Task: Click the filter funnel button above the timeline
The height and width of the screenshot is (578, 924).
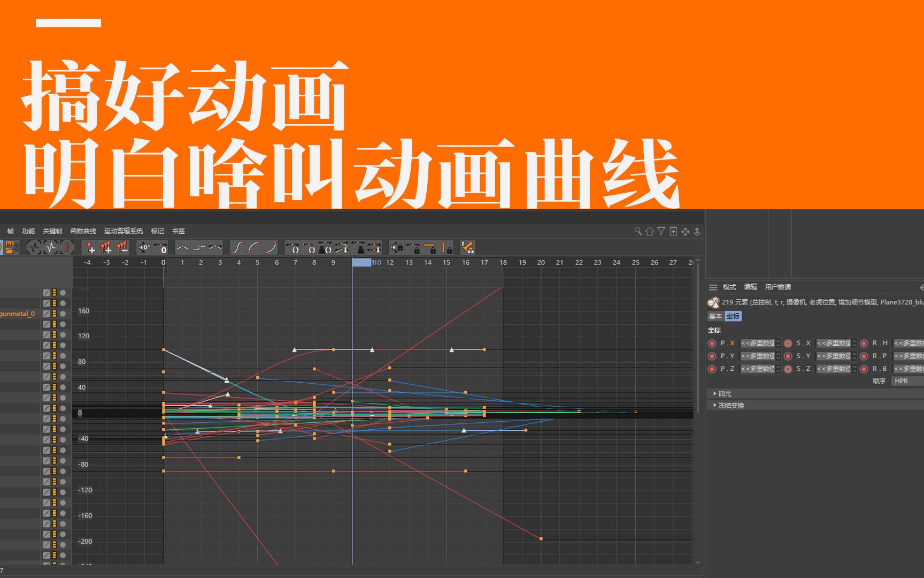Action: (661, 231)
